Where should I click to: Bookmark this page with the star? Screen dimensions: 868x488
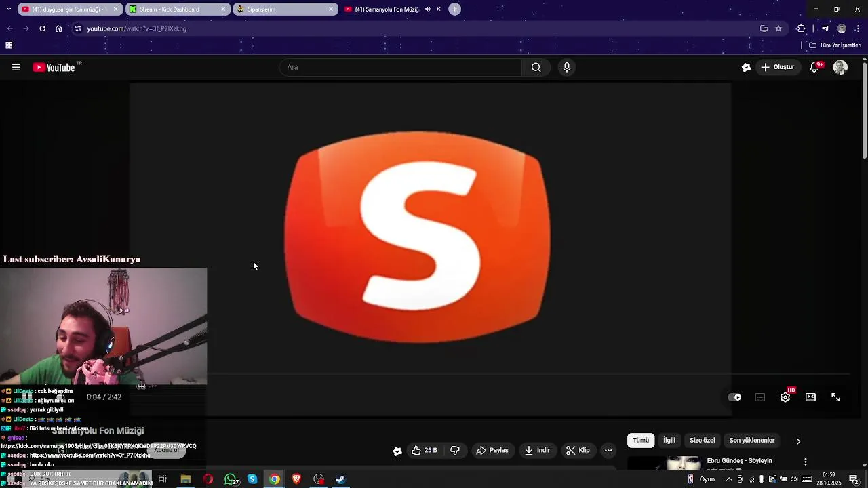(778, 28)
